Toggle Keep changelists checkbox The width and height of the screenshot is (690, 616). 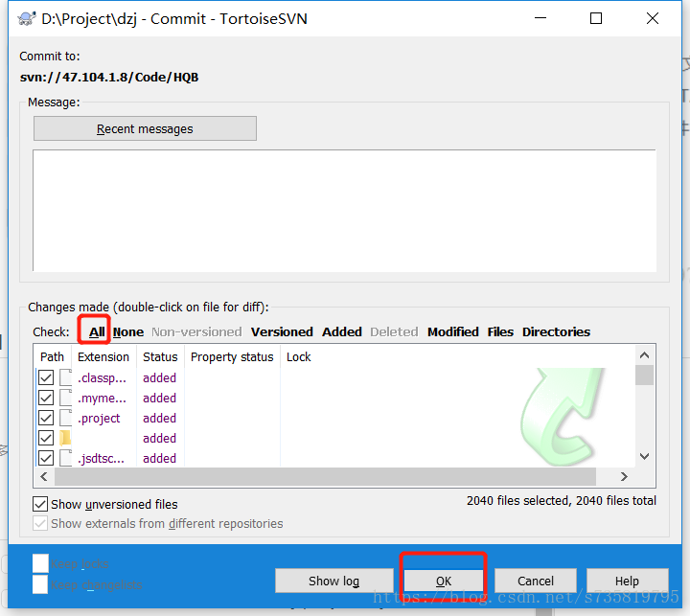click(x=40, y=584)
